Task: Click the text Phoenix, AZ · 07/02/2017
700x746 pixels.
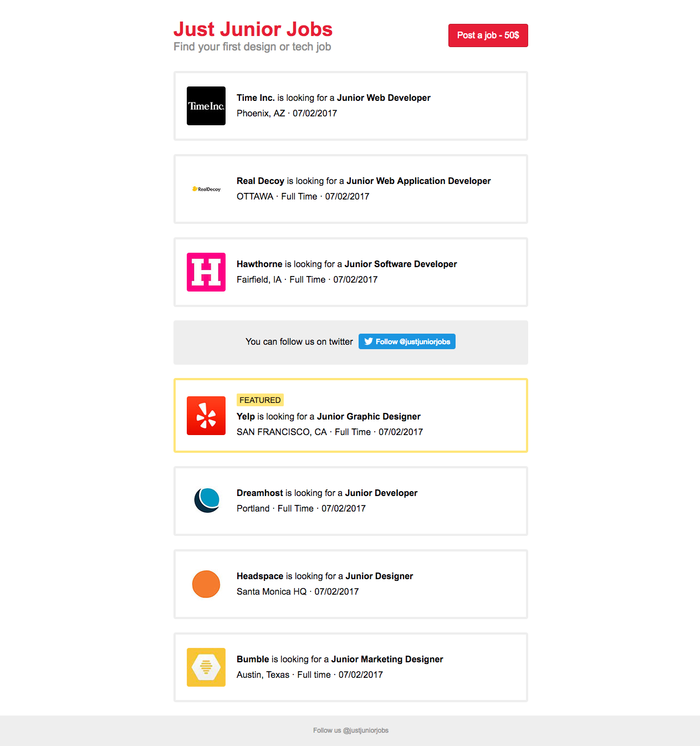Action: [287, 113]
